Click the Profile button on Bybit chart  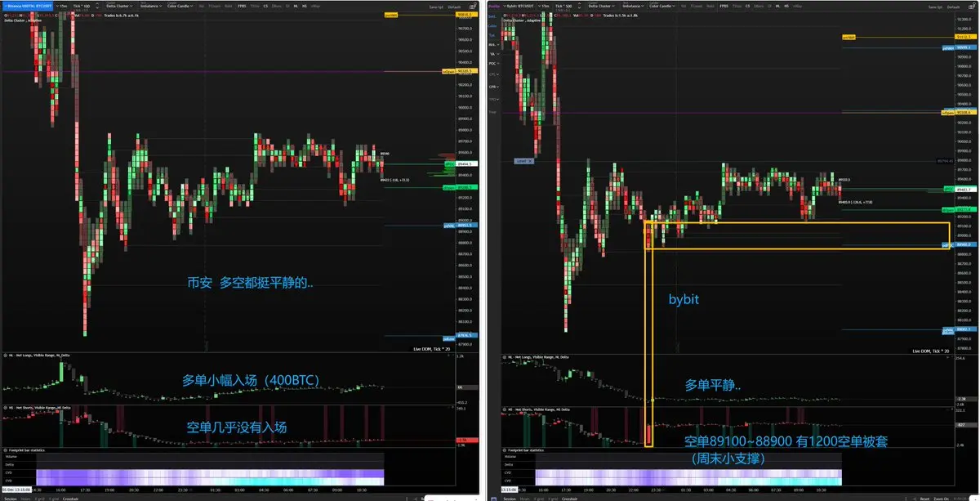click(494, 6)
